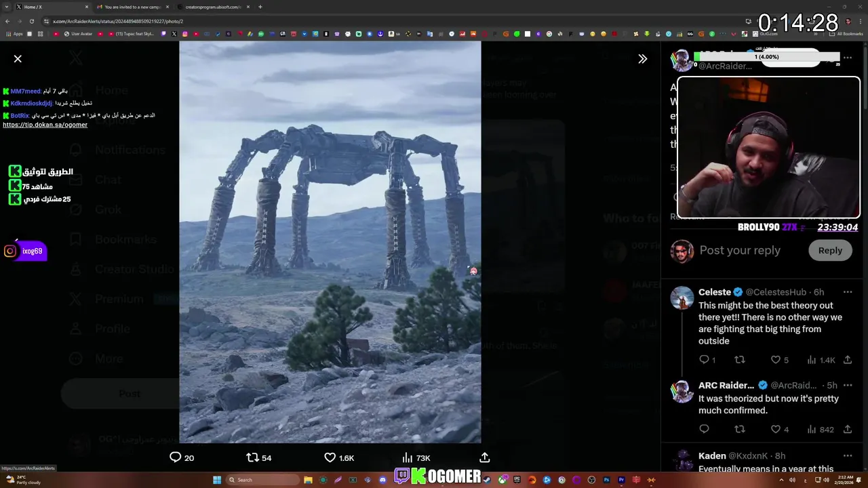Click the tip.dokan.sa/ogomer link
The height and width of the screenshot is (488, 868).
[45, 125]
